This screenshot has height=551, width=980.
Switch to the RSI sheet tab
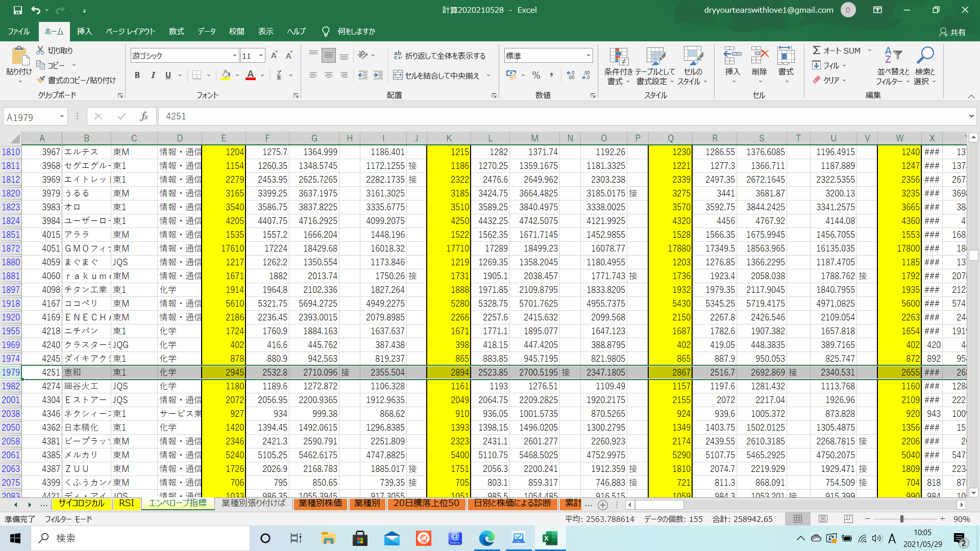pos(126,504)
